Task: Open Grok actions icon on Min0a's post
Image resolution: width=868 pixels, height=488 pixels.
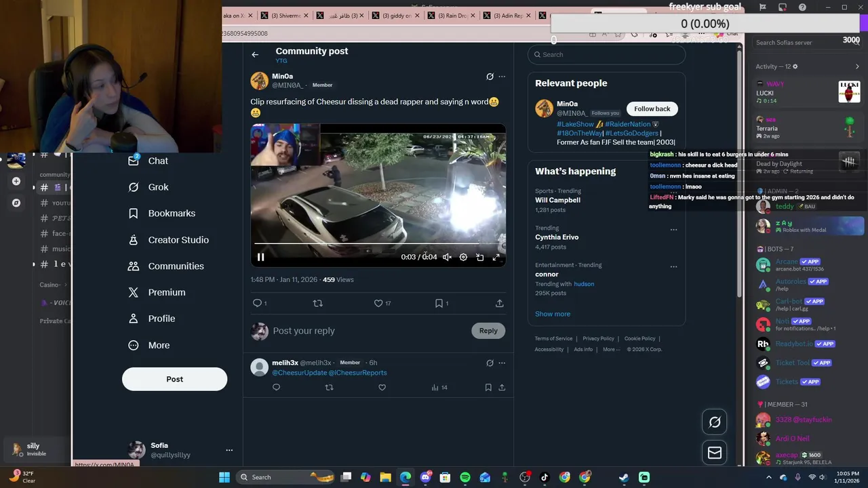Action: (x=490, y=77)
